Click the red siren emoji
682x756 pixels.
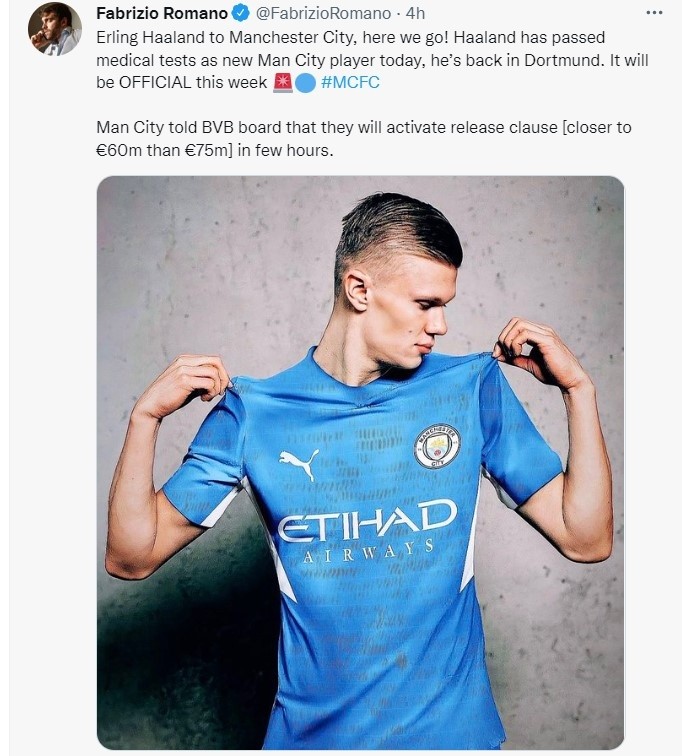[283, 83]
